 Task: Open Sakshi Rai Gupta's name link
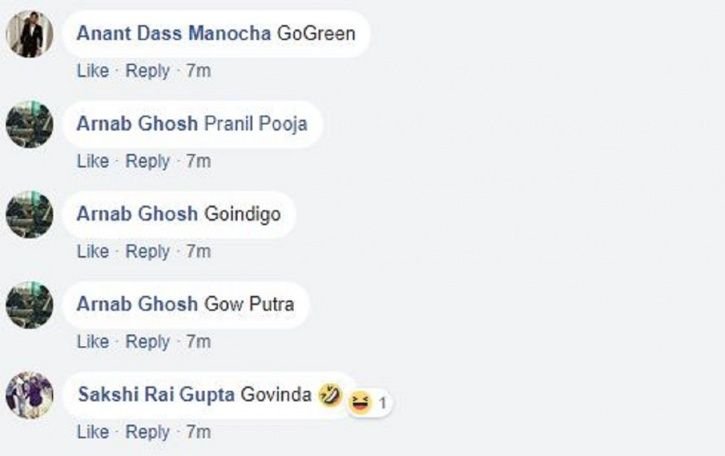[156, 394]
